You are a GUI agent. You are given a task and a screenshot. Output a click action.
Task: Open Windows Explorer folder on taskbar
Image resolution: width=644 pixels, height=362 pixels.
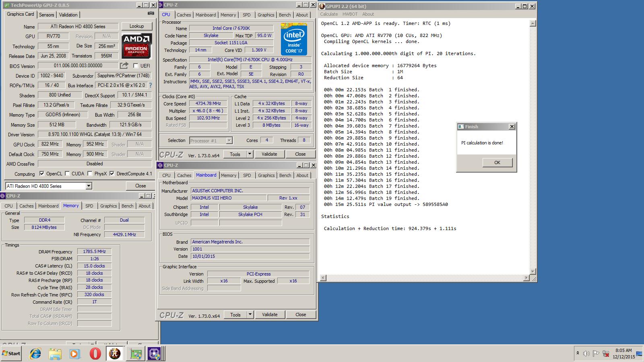point(55,354)
